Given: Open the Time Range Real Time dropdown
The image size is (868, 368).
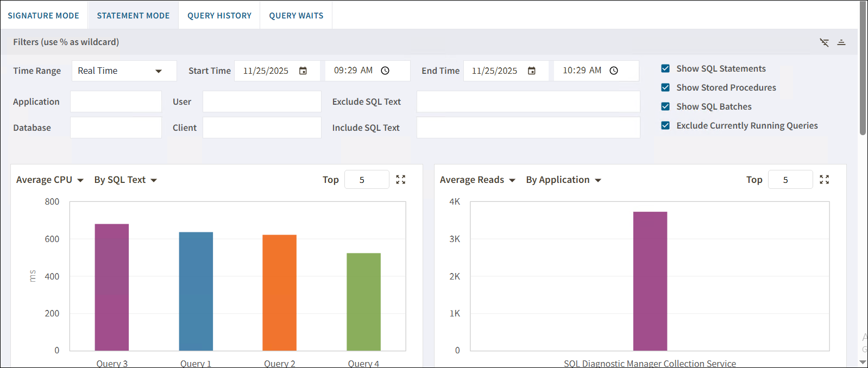Looking at the screenshot, I should (x=124, y=71).
